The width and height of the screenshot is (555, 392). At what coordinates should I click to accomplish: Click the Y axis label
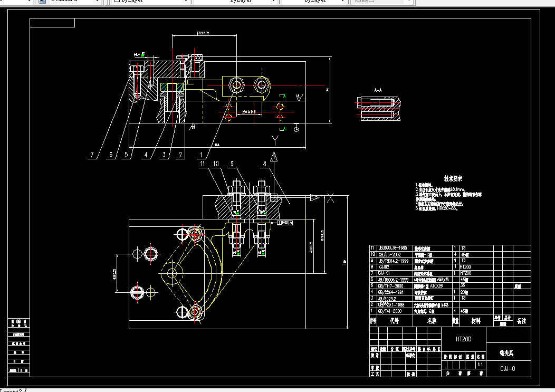point(275,140)
